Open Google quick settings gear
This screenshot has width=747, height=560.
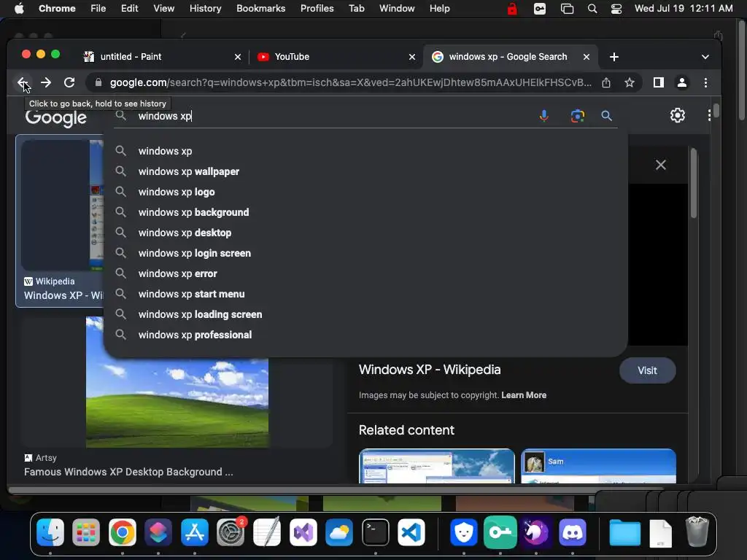pos(678,115)
